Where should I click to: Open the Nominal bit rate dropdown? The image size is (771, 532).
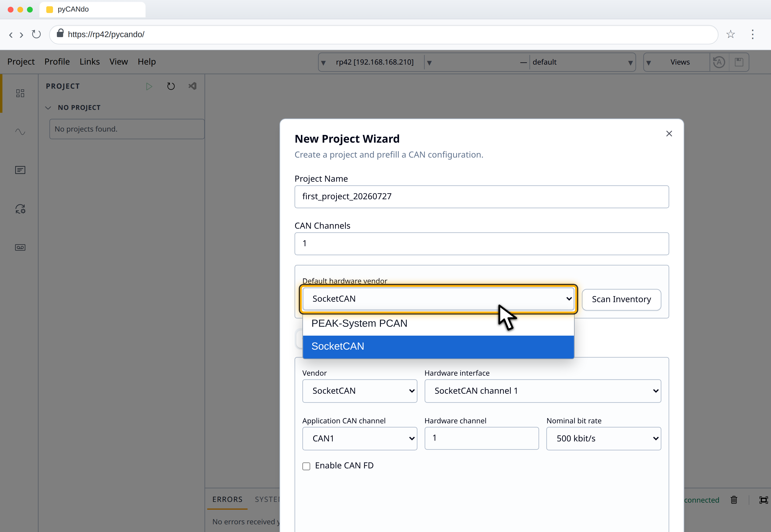click(604, 439)
